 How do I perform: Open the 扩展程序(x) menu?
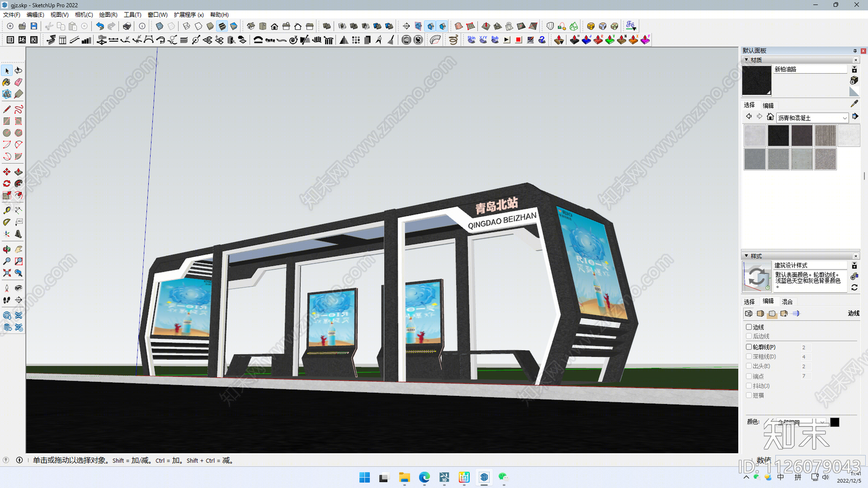coord(189,15)
